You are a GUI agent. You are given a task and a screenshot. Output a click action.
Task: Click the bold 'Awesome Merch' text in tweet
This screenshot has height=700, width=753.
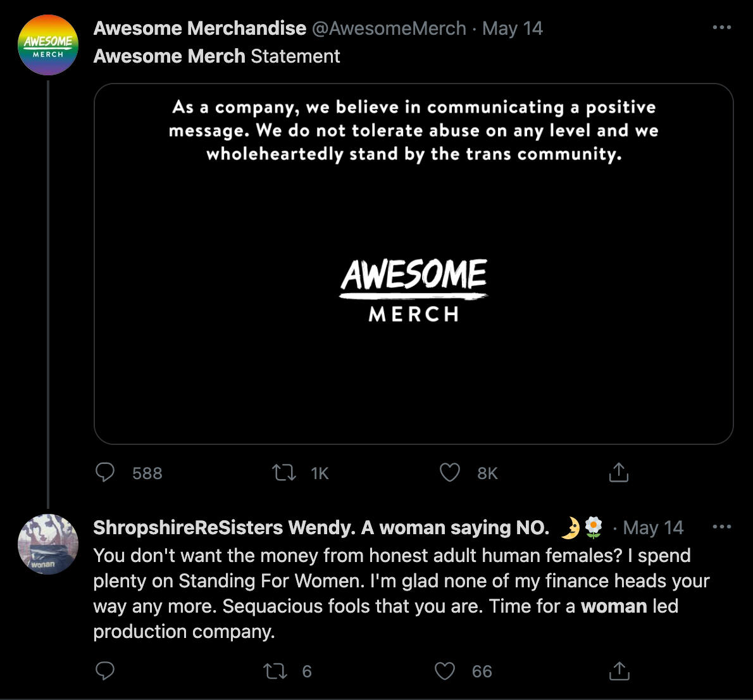(169, 56)
